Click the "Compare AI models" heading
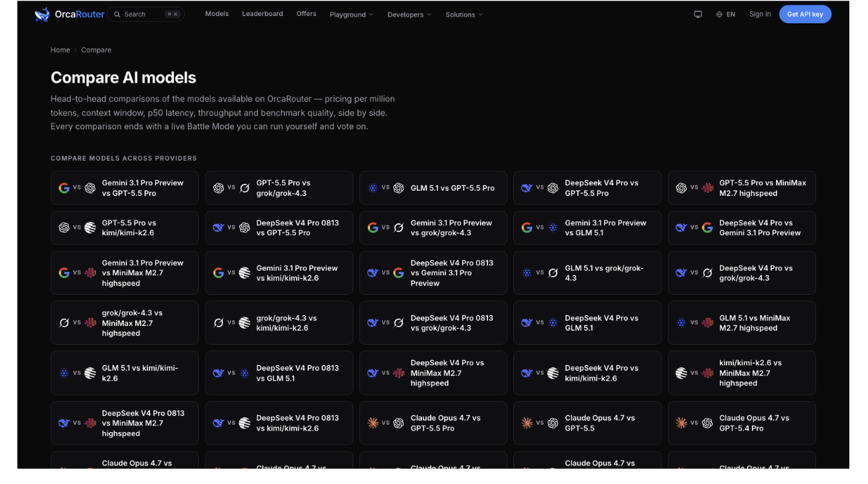The image size is (868, 484). 123,77
